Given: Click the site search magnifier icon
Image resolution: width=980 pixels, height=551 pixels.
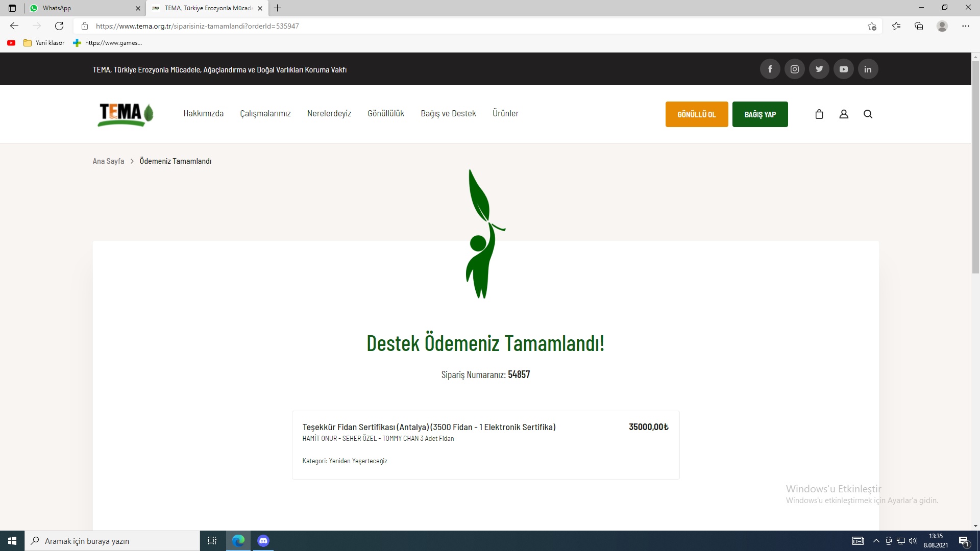Looking at the screenshot, I should (868, 114).
